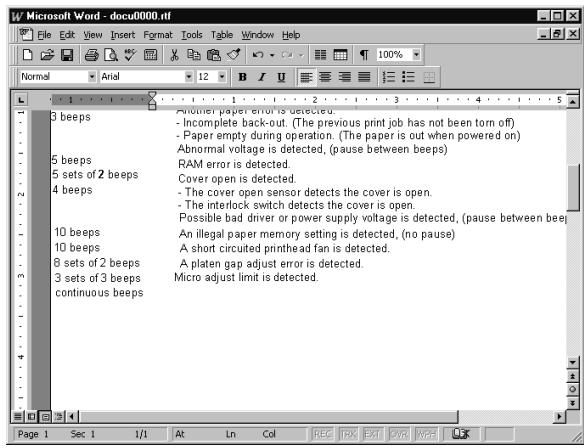Open the Window menu
The image size is (584, 448).
[x=258, y=35]
